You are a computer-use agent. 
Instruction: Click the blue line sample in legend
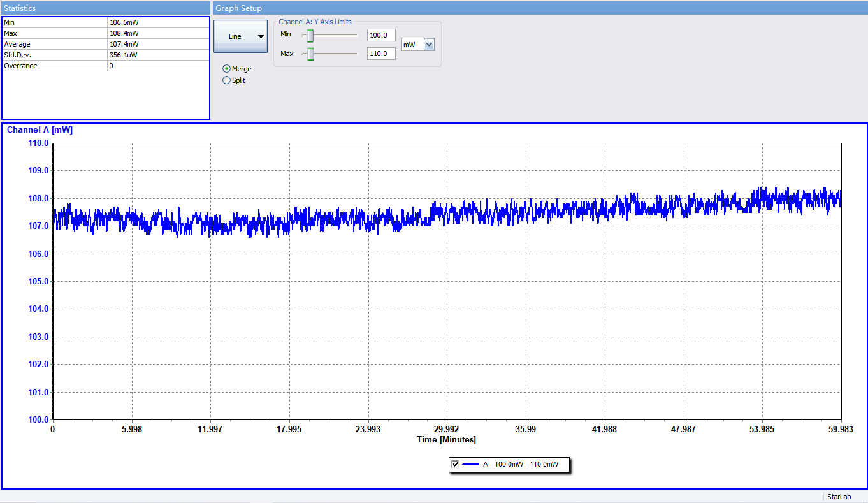pyautogui.click(x=470, y=465)
